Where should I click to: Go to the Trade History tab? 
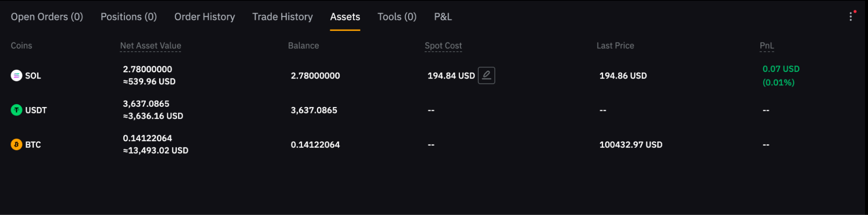click(282, 17)
